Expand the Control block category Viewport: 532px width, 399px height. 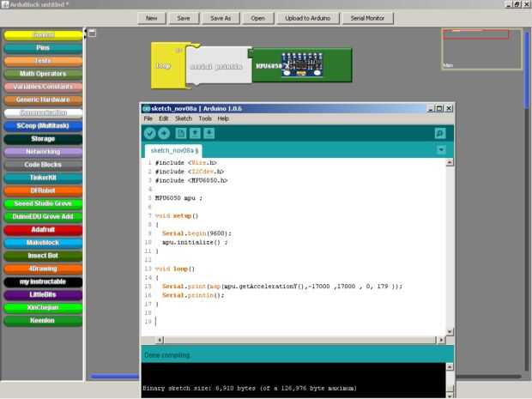[43, 35]
